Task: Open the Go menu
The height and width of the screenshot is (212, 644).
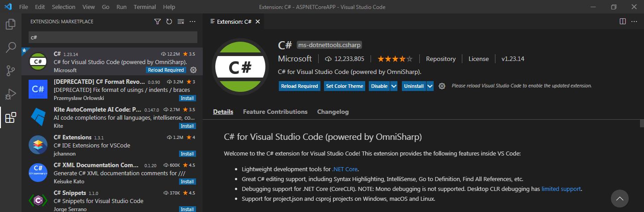Action: click(x=106, y=7)
